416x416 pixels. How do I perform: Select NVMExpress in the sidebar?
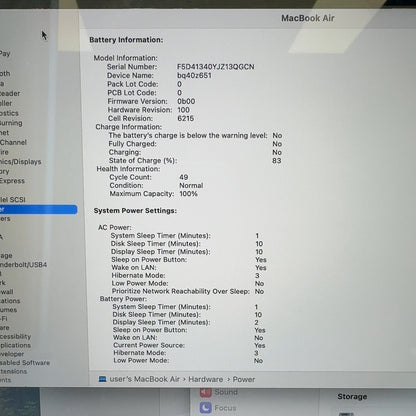pyautogui.click(x=12, y=181)
